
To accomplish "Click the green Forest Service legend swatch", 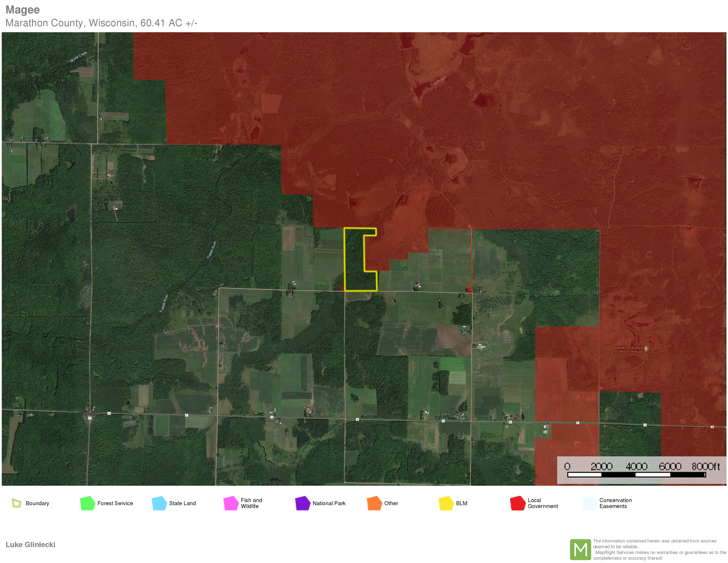I will point(88,503).
